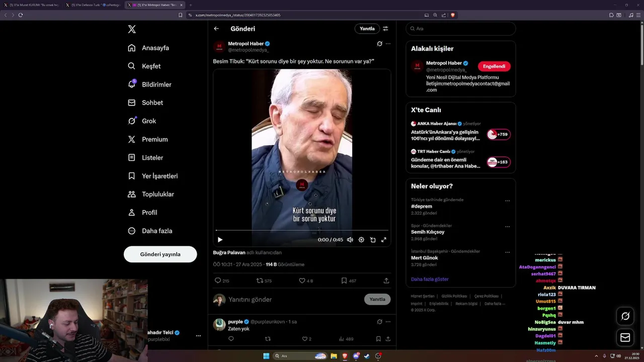Reply to purple's Zaten yok comment

(231, 339)
